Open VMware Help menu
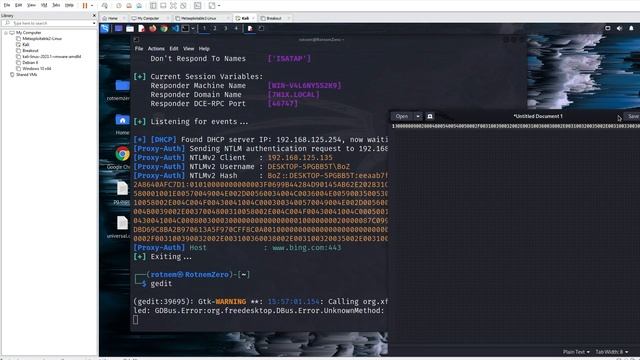The height and width of the screenshot is (360, 640). (x=69, y=5)
